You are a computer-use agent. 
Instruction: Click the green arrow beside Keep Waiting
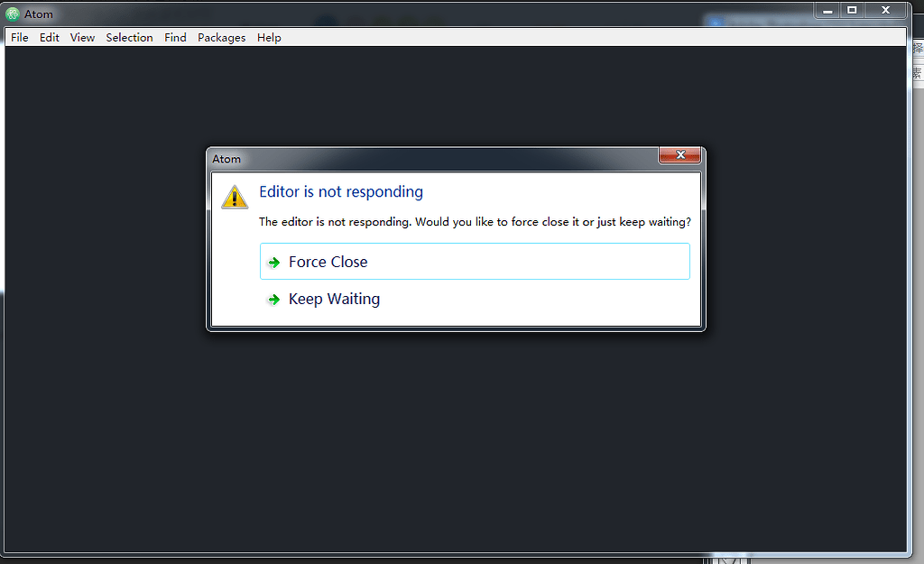(274, 300)
